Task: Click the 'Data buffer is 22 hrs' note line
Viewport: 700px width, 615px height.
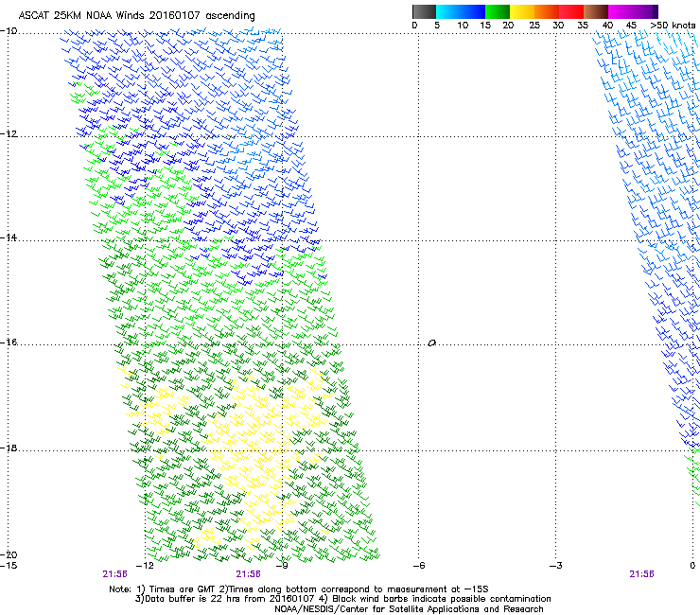Action: [x=342, y=599]
